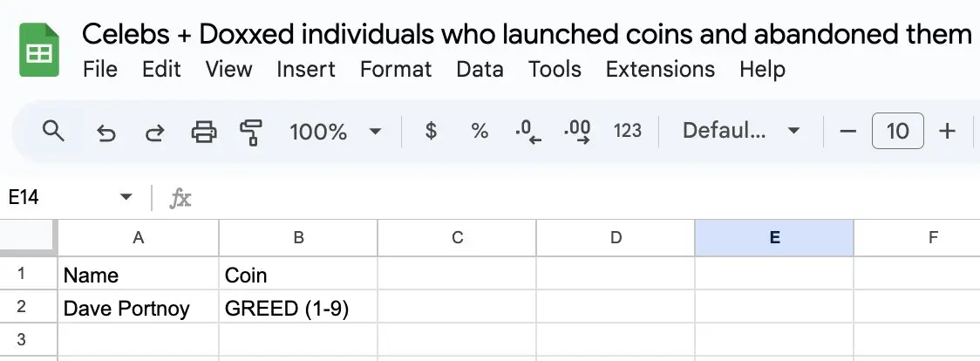This screenshot has height=361, width=980.
Task: Expand the name box dropdown arrow
Action: tap(126, 197)
